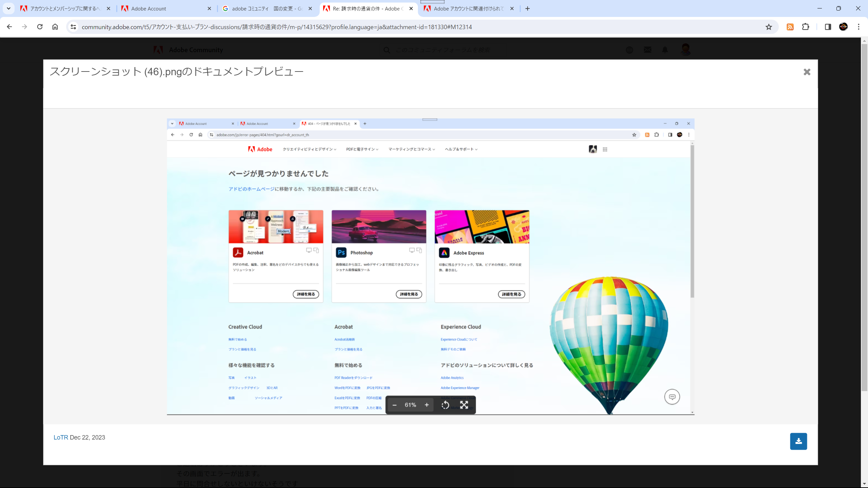Click the Adobe Community logo behind the overlay
Screen dimensions: 868x488
click(188, 50)
